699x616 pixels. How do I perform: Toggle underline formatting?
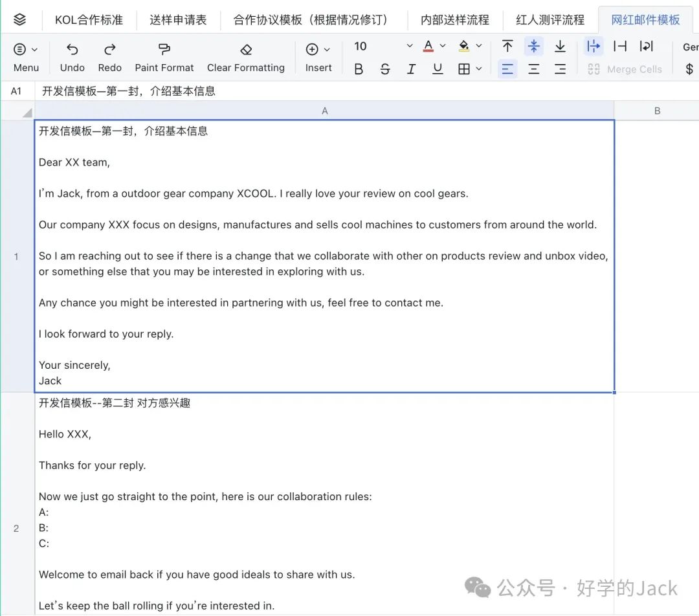coord(438,69)
